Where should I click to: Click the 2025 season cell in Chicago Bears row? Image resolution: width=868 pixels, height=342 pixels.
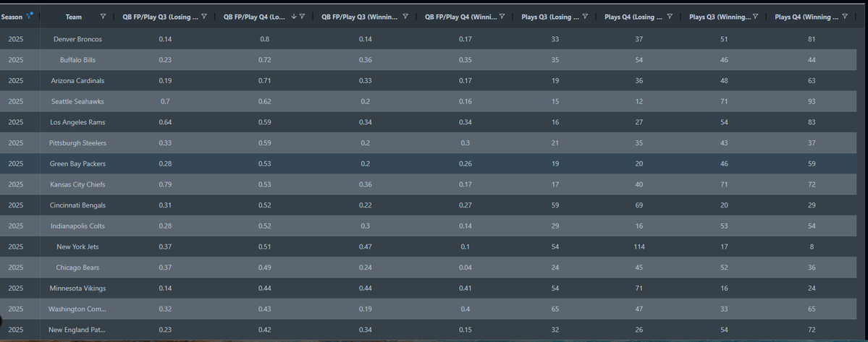click(x=16, y=268)
